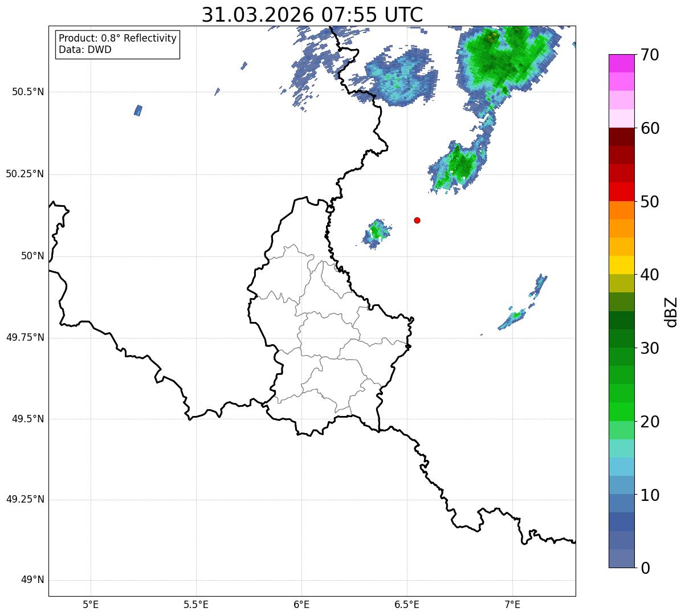Image resolution: width=685 pixels, height=616 pixels.
Task: Click the dark maroon colorbar swatch just below 60
Action: click(x=621, y=137)
